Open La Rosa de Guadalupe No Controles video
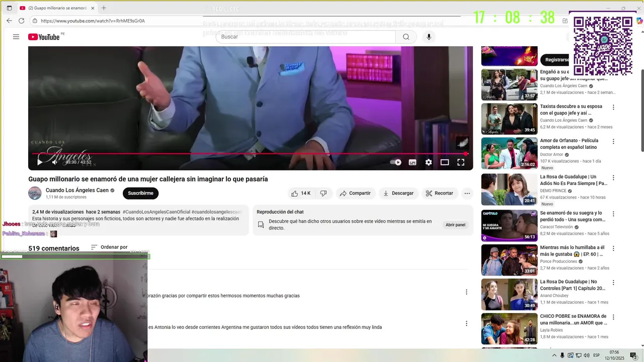Screen dimensions: 644x362 573,285
